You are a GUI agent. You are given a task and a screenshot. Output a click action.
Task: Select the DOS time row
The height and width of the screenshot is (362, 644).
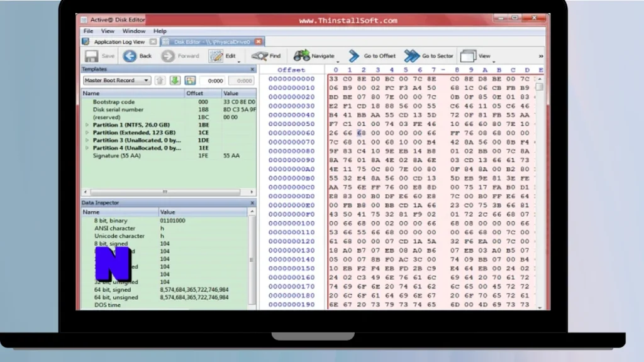[x=165, y=305]
